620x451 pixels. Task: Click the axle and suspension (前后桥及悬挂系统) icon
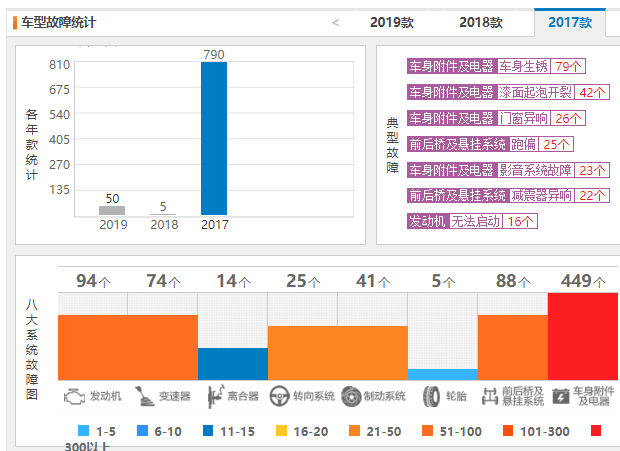click(490, 396)
